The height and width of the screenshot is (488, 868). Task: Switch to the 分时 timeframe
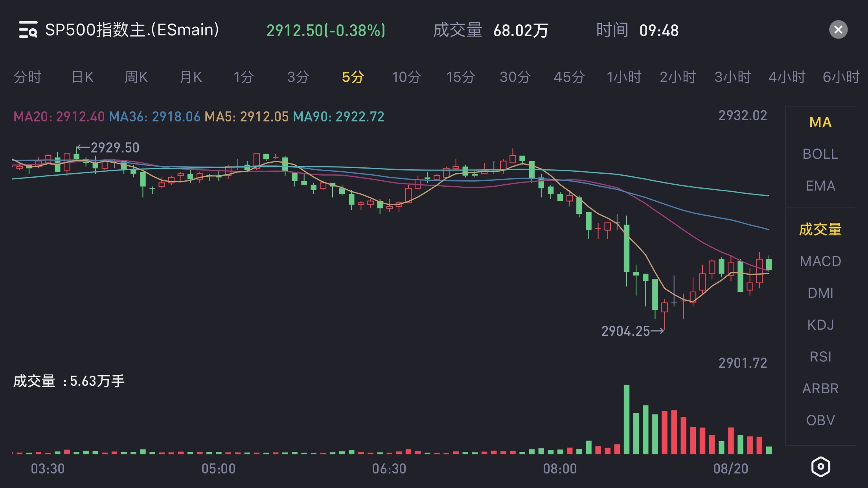point(28,77)
